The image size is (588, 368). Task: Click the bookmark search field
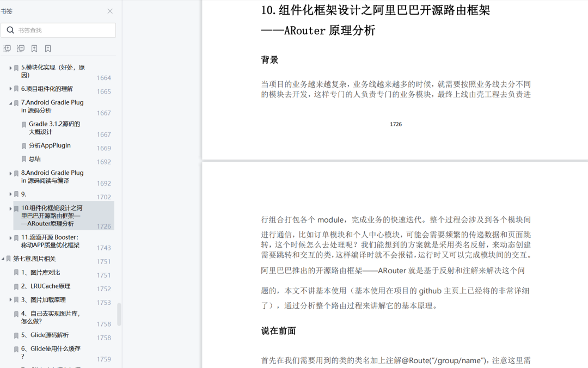58,30
